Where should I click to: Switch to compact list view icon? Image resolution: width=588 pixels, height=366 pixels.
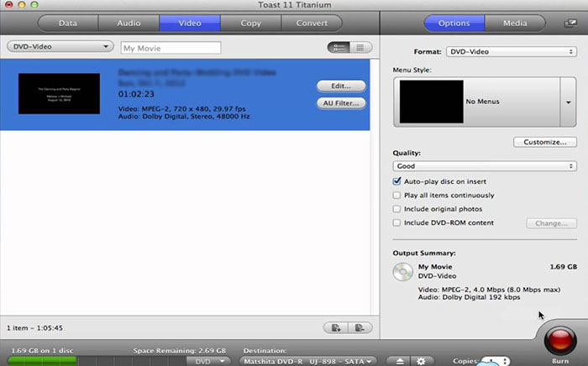point(361,48)
